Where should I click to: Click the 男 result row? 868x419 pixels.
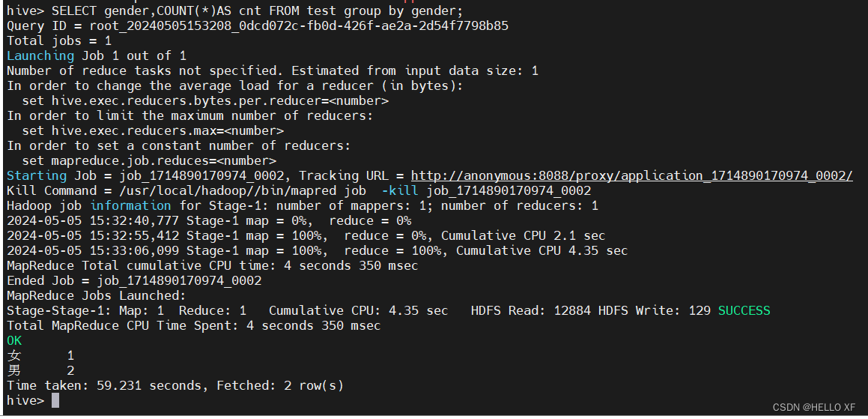click(x=40, y=370)
